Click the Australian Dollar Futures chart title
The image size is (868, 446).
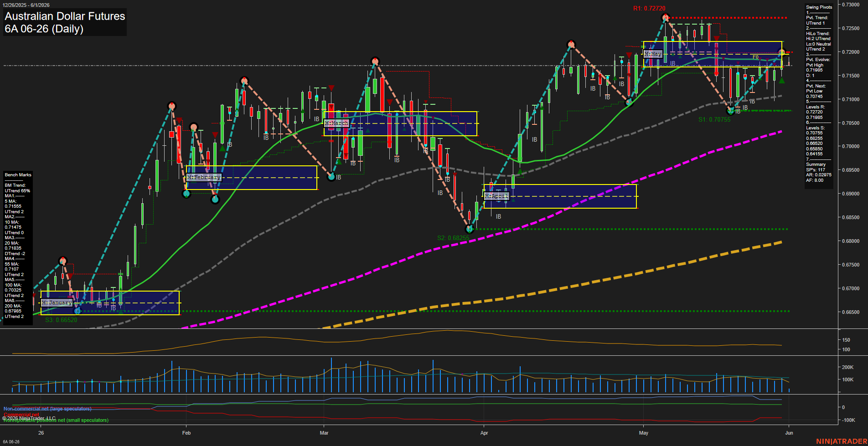(65, 16)
